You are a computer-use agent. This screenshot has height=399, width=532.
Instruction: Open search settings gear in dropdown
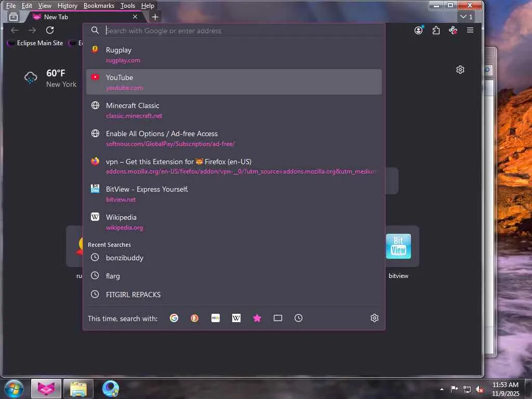tap(375, 318)
